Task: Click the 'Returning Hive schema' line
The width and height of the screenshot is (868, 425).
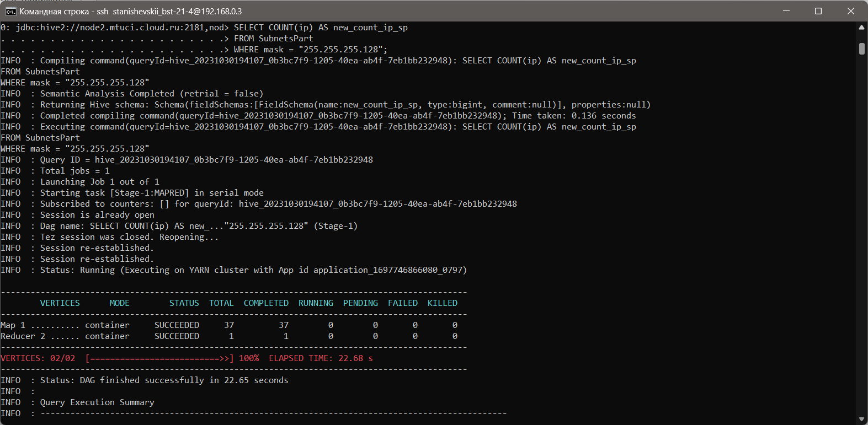Action: pyautogui.click(x=326, y=105)
